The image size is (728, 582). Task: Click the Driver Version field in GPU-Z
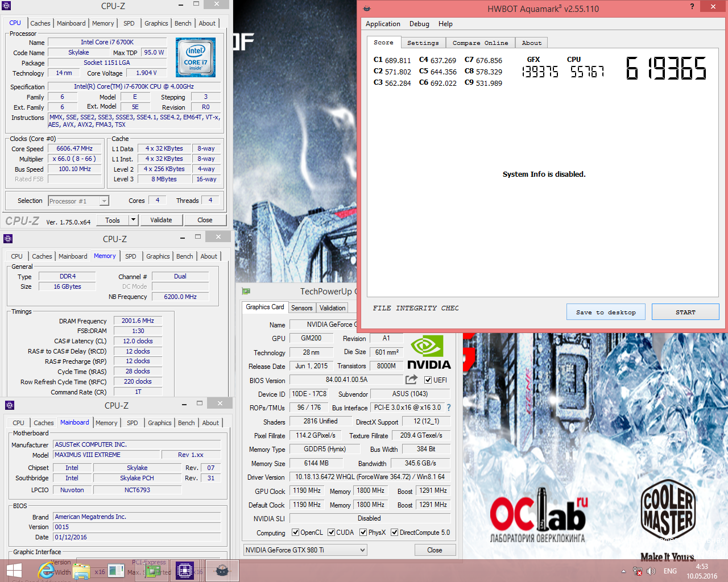[x=370, y=477]
